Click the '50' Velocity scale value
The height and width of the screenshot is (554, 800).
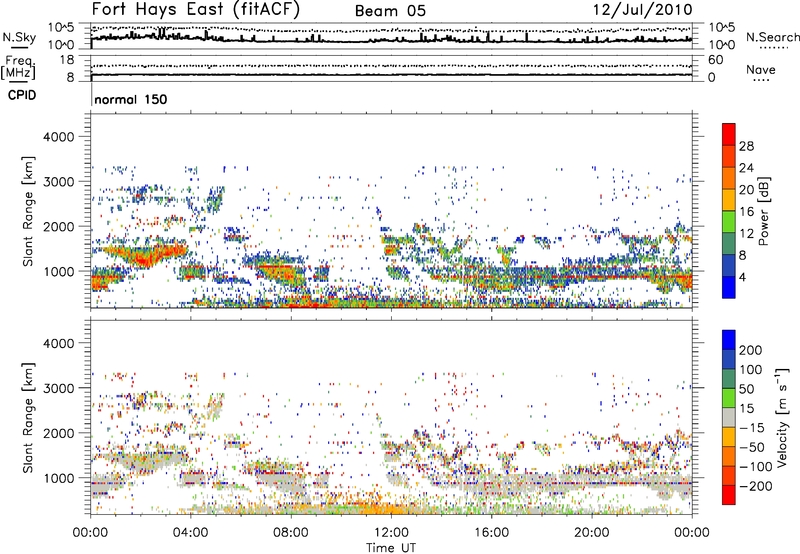[x=746, y=389]
